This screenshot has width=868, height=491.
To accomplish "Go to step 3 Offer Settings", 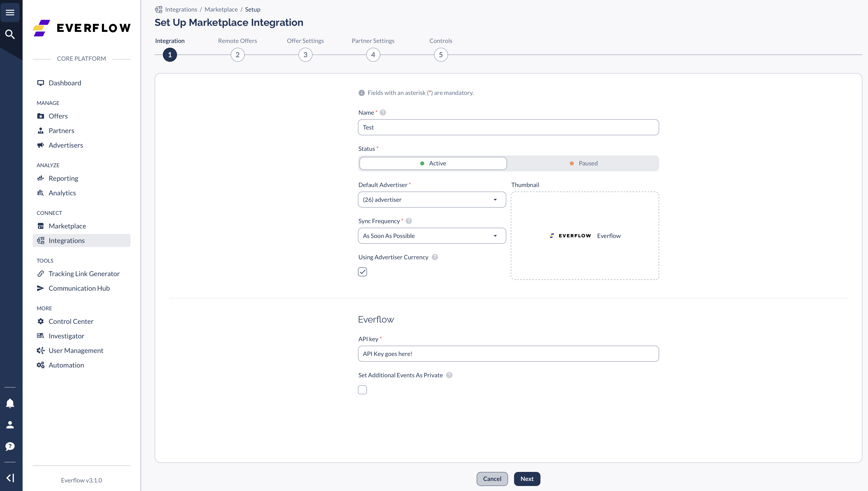I will pyautogui.click(x=305, y=55).
